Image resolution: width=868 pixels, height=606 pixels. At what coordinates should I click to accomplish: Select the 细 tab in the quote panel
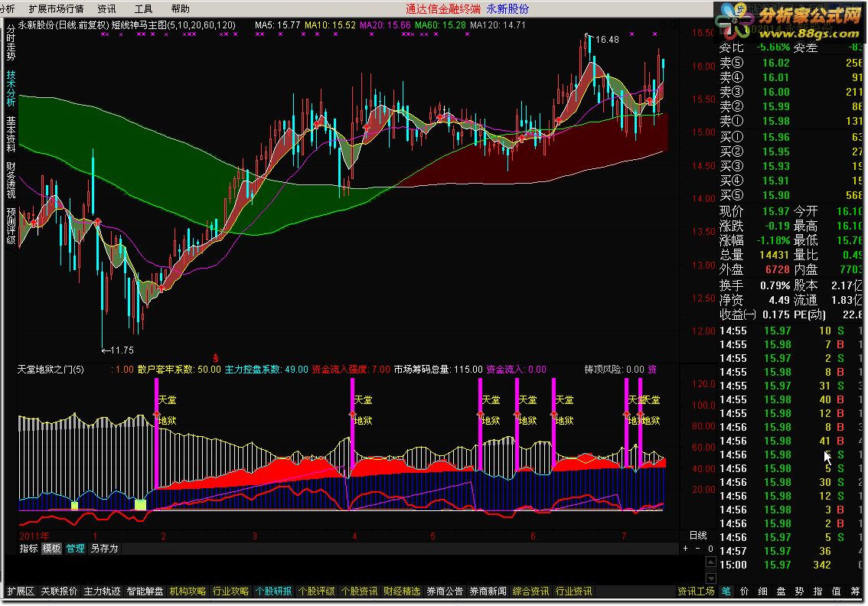(x=763, y=591)
